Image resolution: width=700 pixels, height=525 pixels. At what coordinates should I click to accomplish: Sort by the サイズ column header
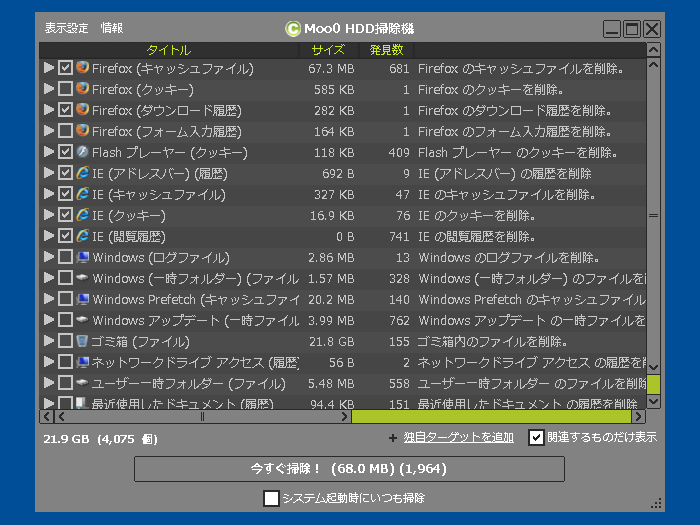pyautogui.click(x=328, y=50)
